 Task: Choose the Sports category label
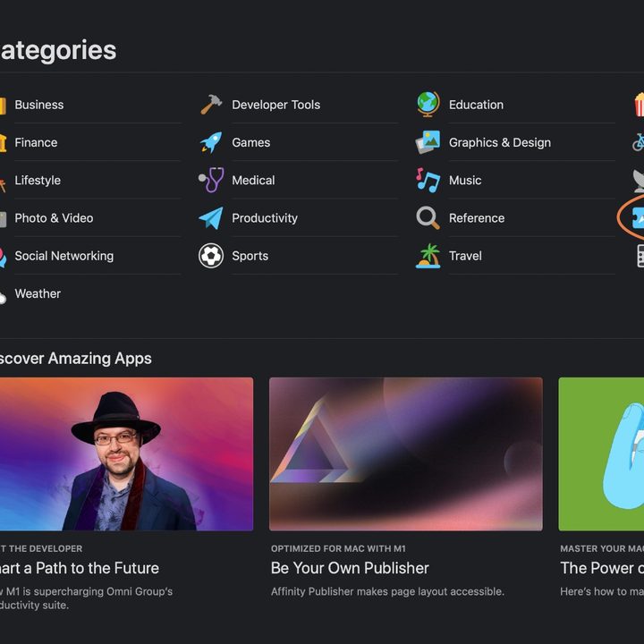pos(250,256)
